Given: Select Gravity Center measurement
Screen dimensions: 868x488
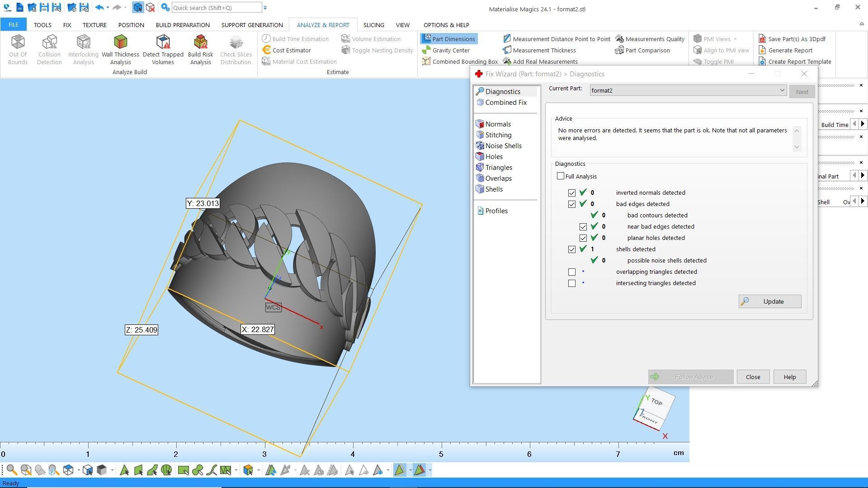Looking at the screenshot, I should click(450, 50).
